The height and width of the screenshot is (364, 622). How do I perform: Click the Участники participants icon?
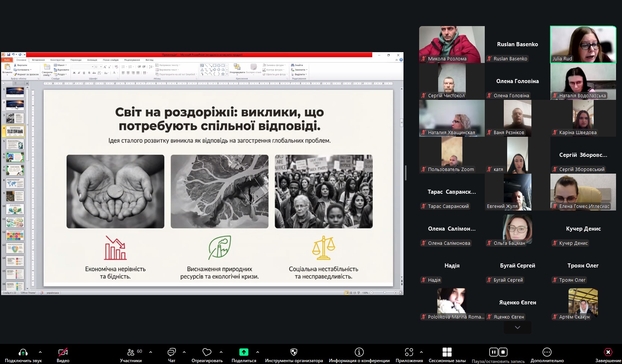click(x=131, y=352)
